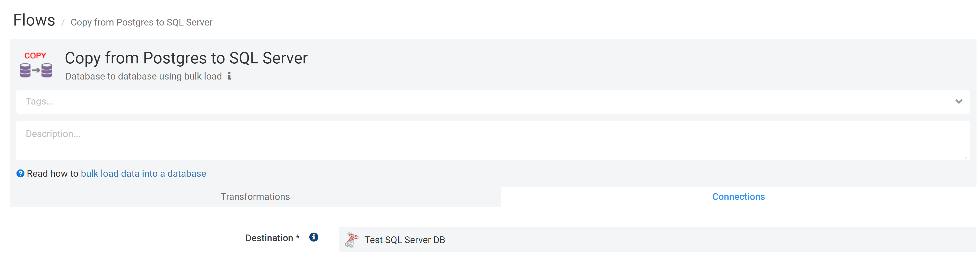Click the SQL Server logo beside Test SQL Server DB

click(352, 239)
